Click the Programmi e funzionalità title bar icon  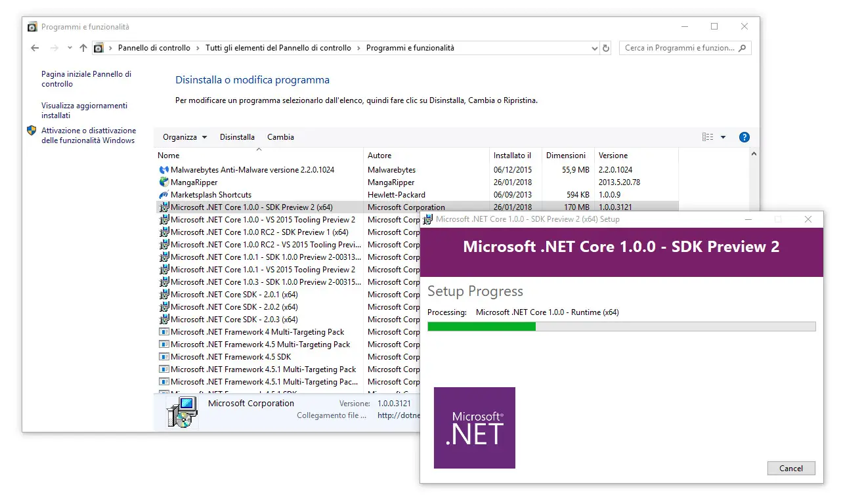click(x=33, y=27)
